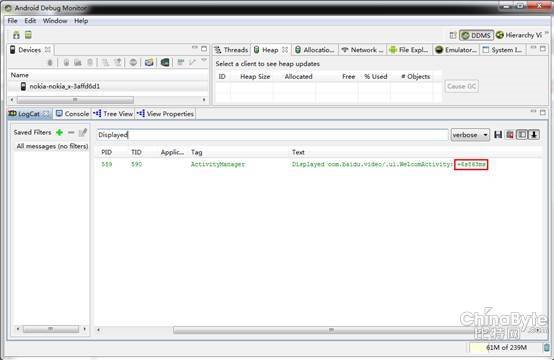
Task: Select the Devices tab
Action: point(29,50)
